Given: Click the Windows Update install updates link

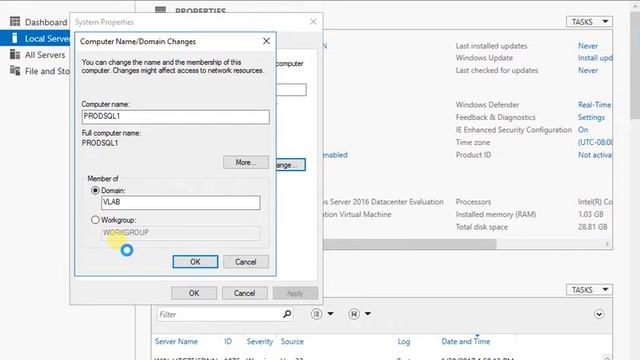Looking at the screenshot, I should coord(595,58).
